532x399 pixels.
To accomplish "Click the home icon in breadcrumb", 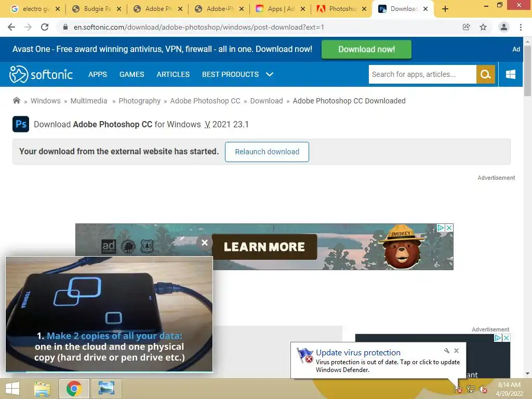I will (x=16, y=100).
